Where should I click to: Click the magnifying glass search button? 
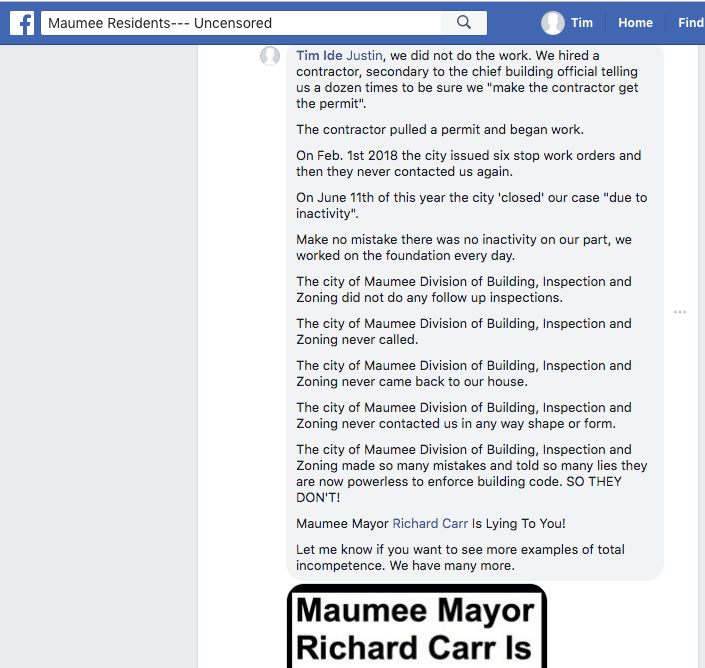pos(464,23)
